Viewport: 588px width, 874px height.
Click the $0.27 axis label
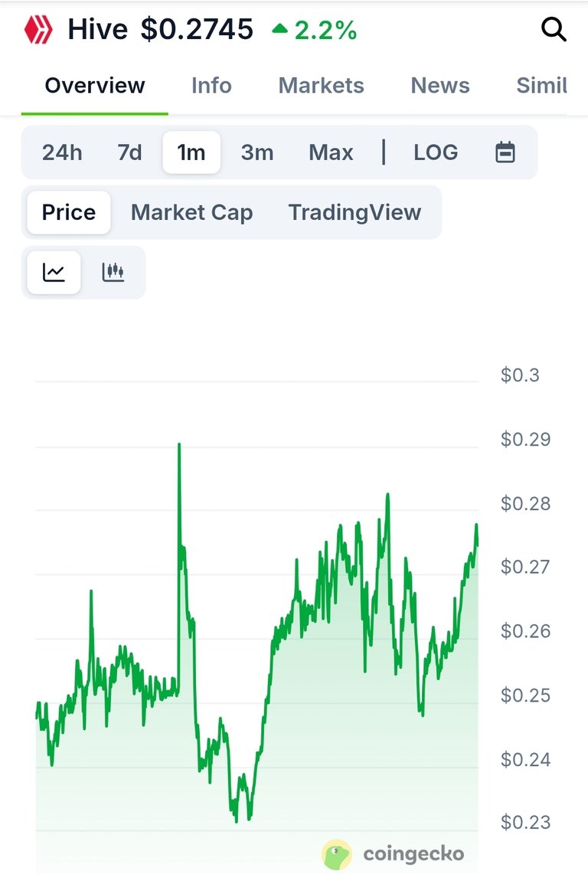525,567
